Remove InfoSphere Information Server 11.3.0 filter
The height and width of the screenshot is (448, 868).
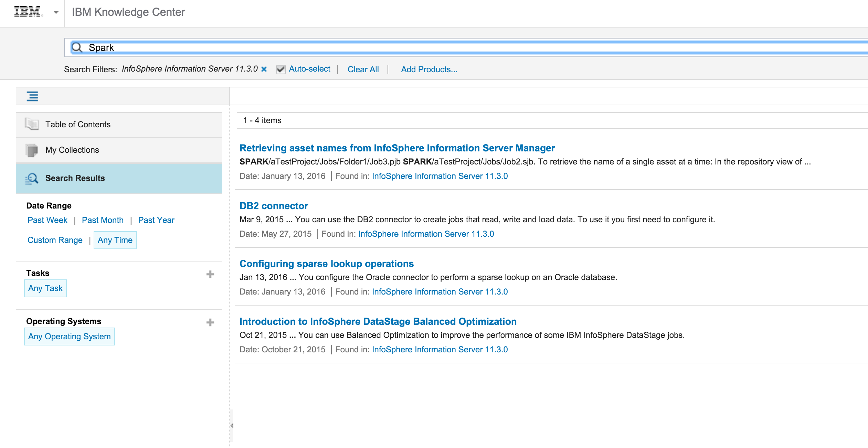[264, 69]
